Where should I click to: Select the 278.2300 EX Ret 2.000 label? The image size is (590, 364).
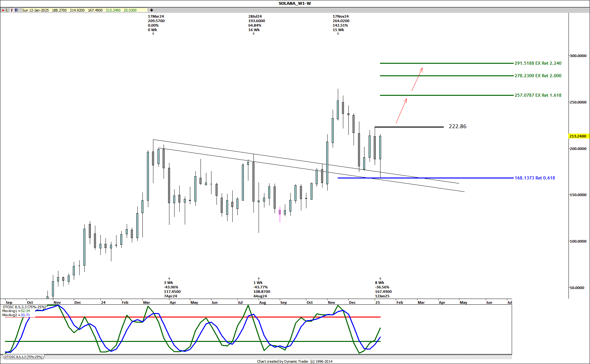538,76
